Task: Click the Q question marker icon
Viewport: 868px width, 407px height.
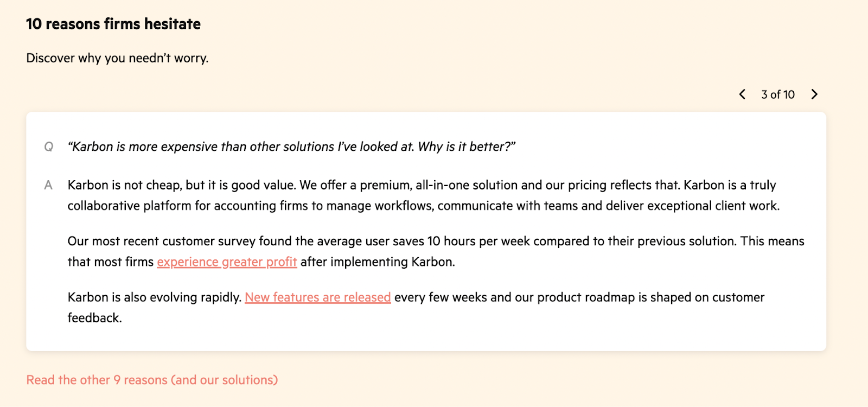Action: [49, 147]
